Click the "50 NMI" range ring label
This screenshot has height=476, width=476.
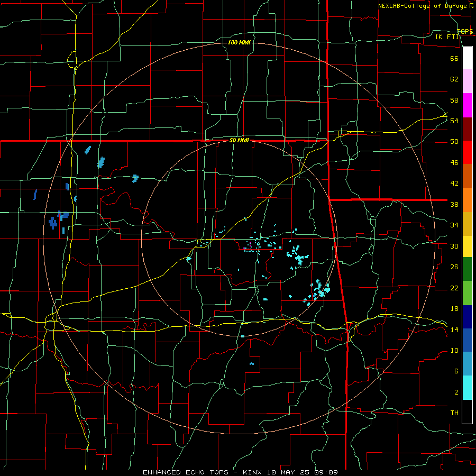tap(239, 140)
